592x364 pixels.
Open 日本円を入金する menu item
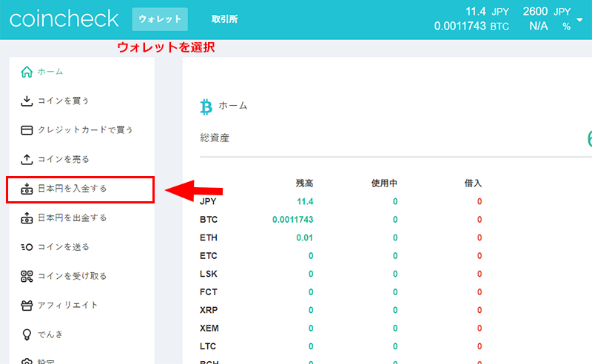pos(72,189)
